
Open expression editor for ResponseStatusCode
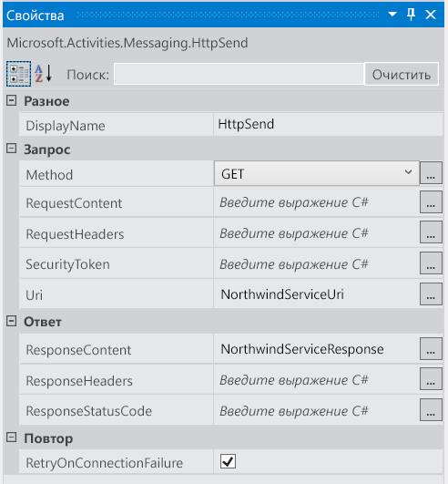click(x=431, y=410)
